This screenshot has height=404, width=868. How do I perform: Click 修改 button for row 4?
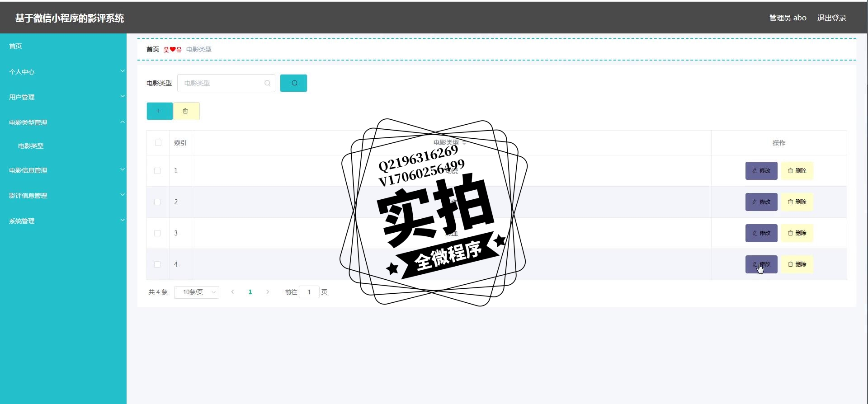point(761,264)
